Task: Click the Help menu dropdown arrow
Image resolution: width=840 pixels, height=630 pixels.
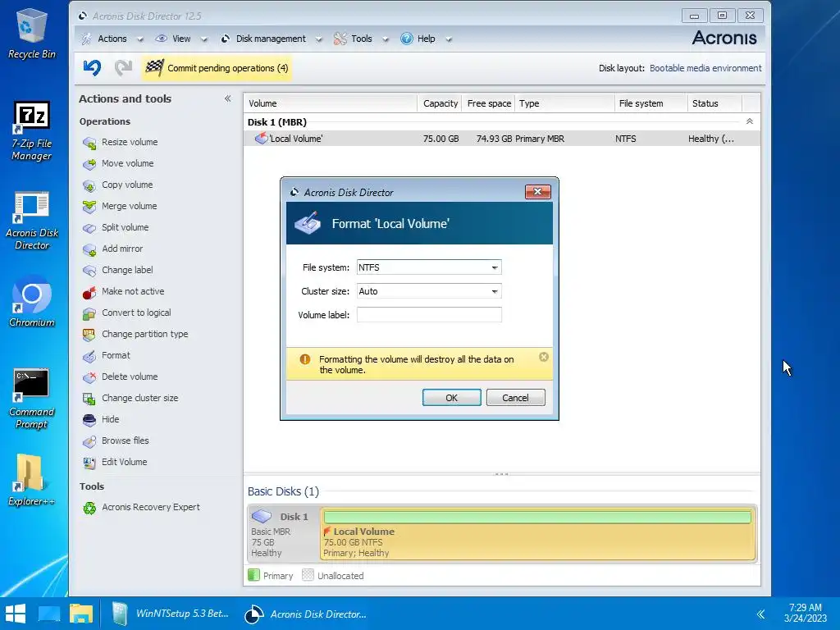Action: [x=449, y=39]
